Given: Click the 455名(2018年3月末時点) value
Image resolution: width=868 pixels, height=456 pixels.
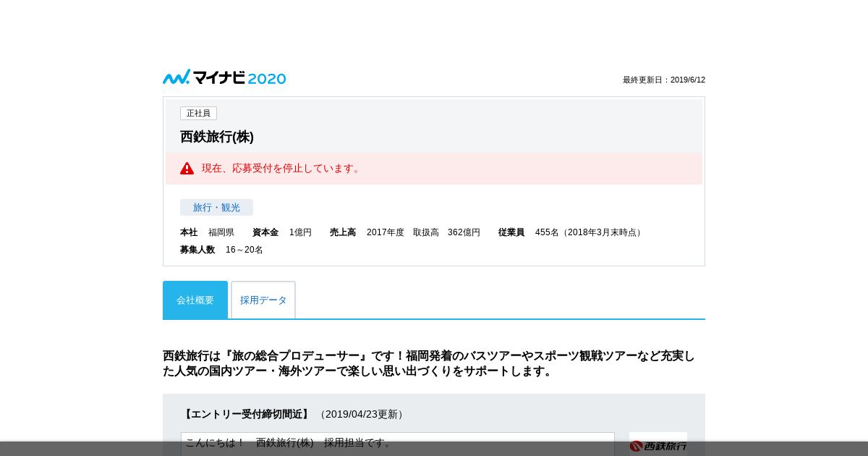Looking at the screenshot, I should pos(590,232).
